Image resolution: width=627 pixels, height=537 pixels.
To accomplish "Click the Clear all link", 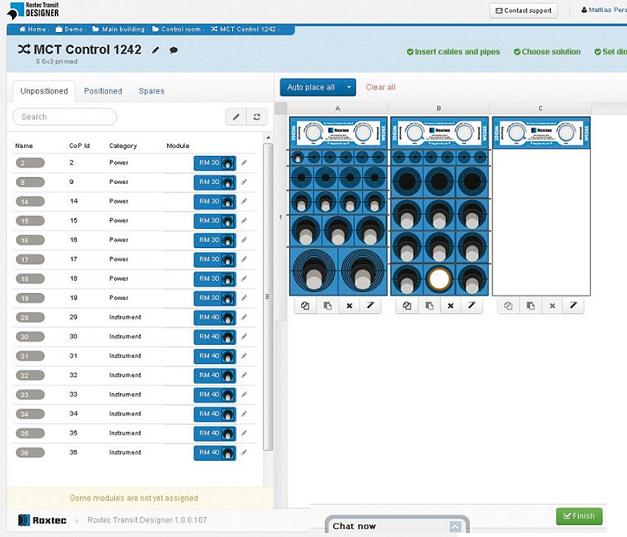I will tap(380, 87).
